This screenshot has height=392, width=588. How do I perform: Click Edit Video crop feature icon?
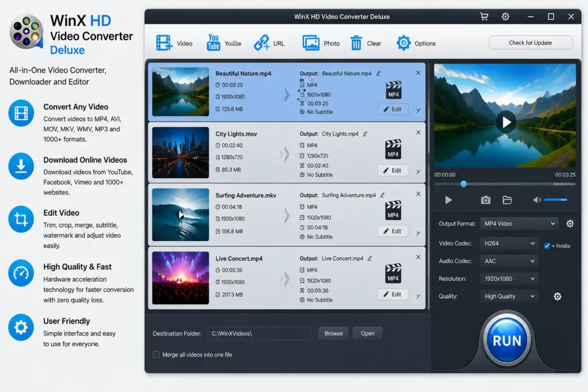coord(21,219)
